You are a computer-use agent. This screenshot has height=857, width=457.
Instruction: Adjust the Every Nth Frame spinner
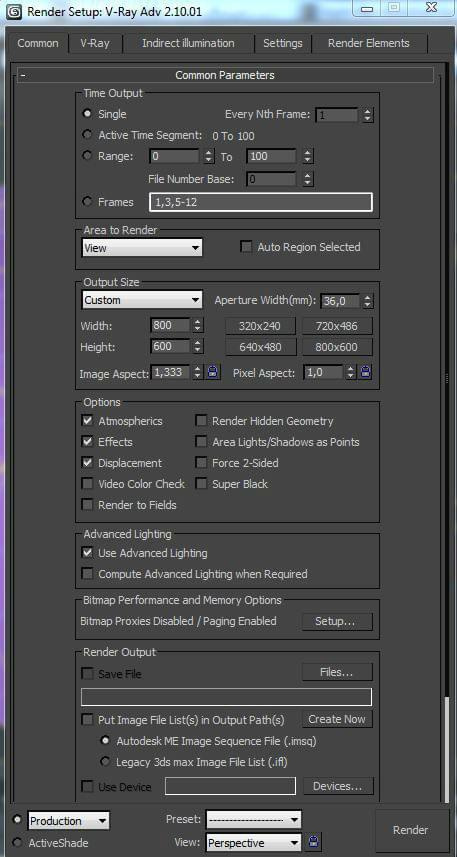pyautogui.click(x=368, y=115)
